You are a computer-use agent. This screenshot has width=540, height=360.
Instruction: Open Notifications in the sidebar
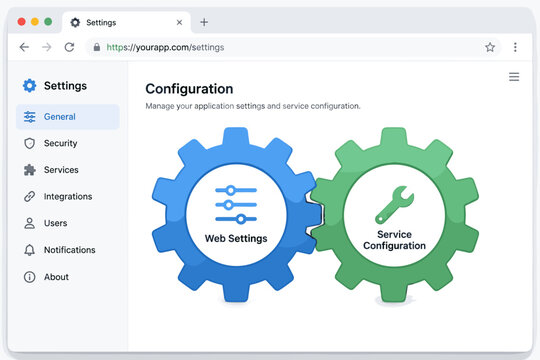click(68, 250)
